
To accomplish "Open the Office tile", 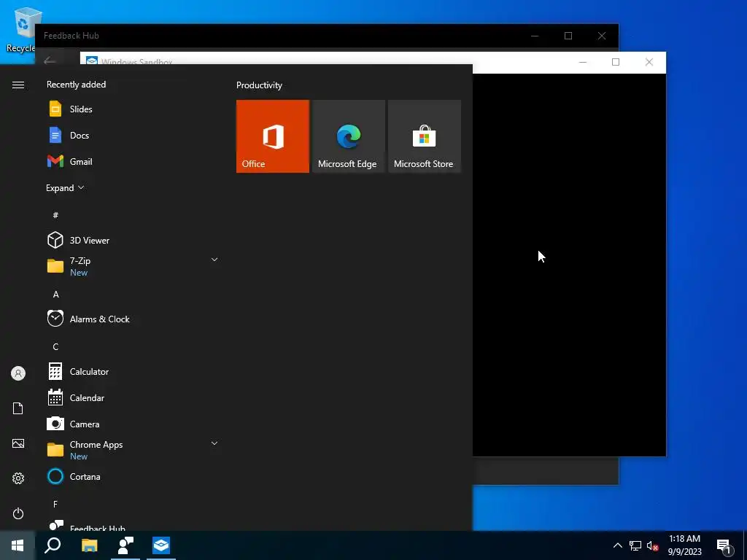I will point(273,136).
